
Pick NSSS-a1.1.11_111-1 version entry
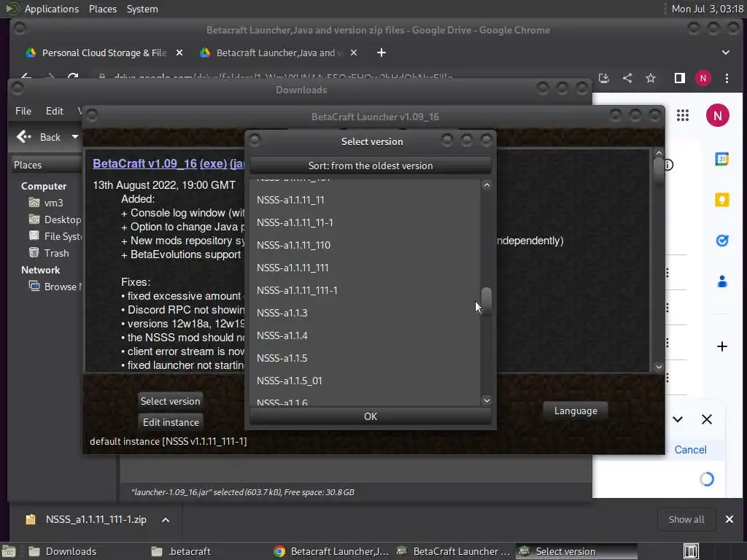(x=365, y=290)
